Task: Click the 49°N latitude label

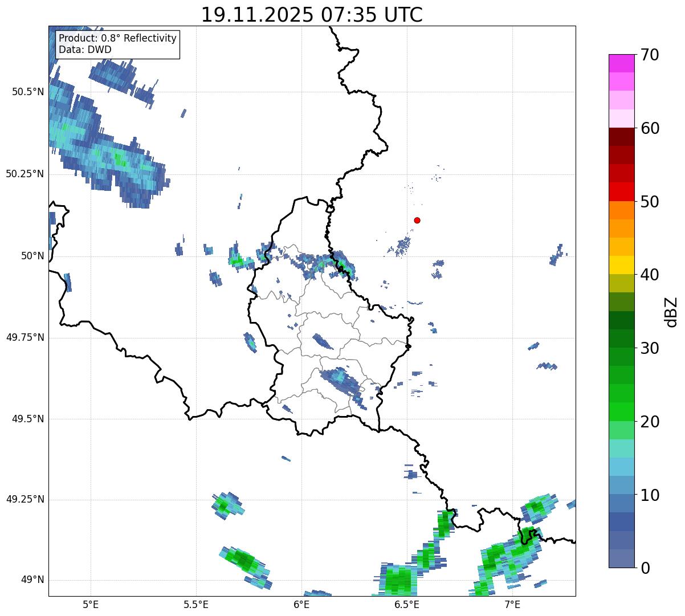Action: coord(32,580)
